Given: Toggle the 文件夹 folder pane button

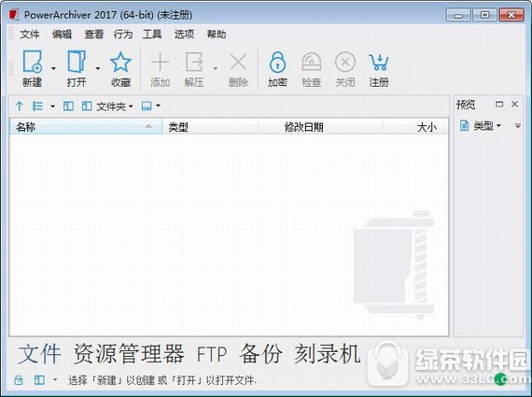Looking at the screenshot, I should (104, 106).
